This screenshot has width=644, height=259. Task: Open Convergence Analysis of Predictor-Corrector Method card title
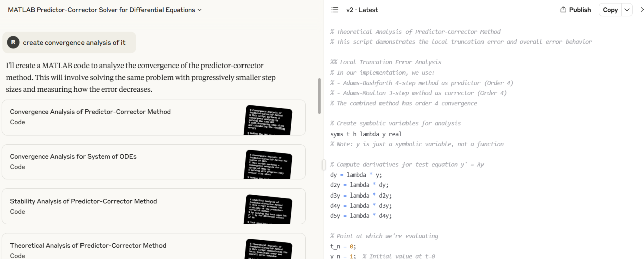point(90,112)
